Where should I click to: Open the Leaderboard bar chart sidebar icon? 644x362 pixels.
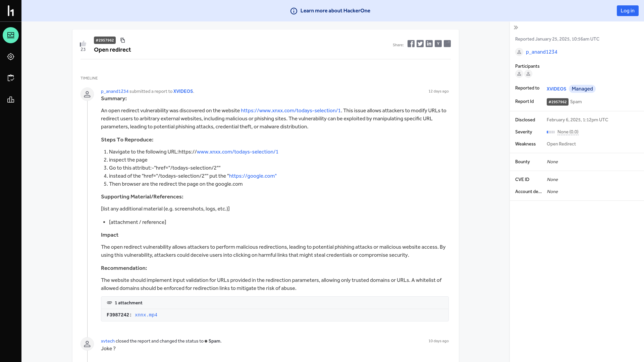[11, 100]
